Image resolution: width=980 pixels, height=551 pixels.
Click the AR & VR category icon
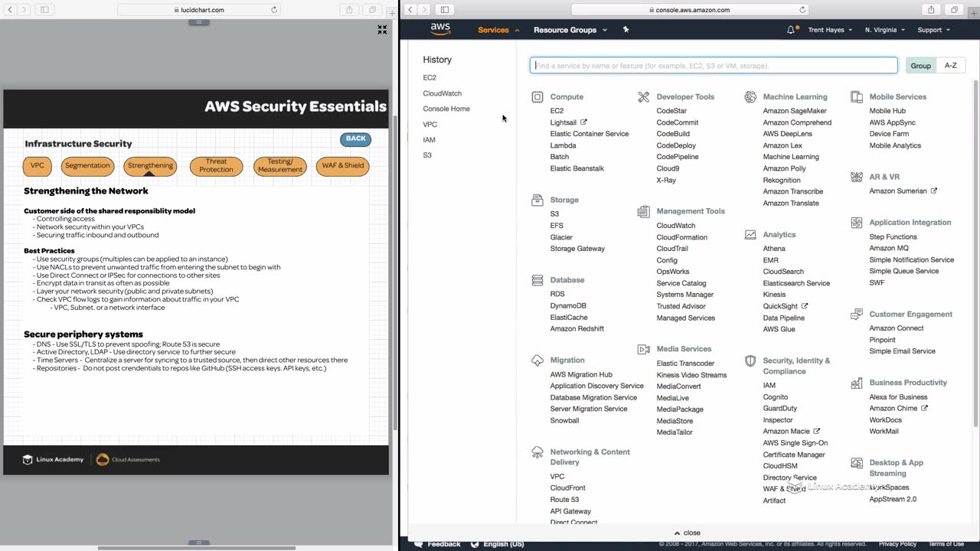[x=857, y=177]
